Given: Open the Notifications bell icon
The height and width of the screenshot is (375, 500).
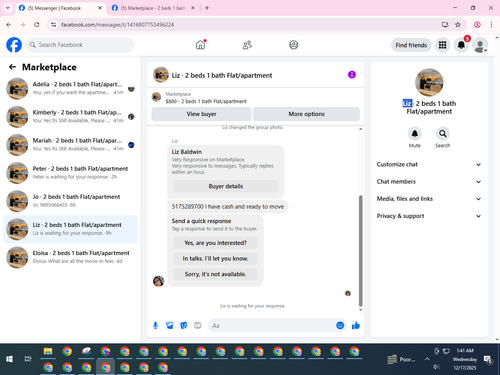Looking at the screenshot, I should click(461, 45).
